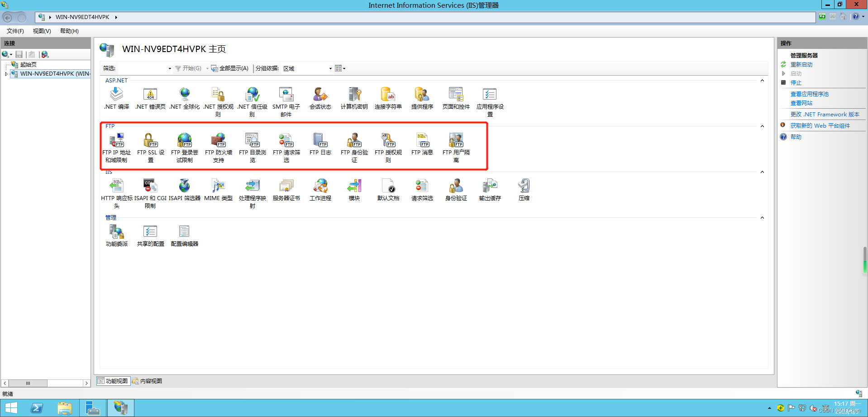Open FTP 用户隔离

pos(456,148)
